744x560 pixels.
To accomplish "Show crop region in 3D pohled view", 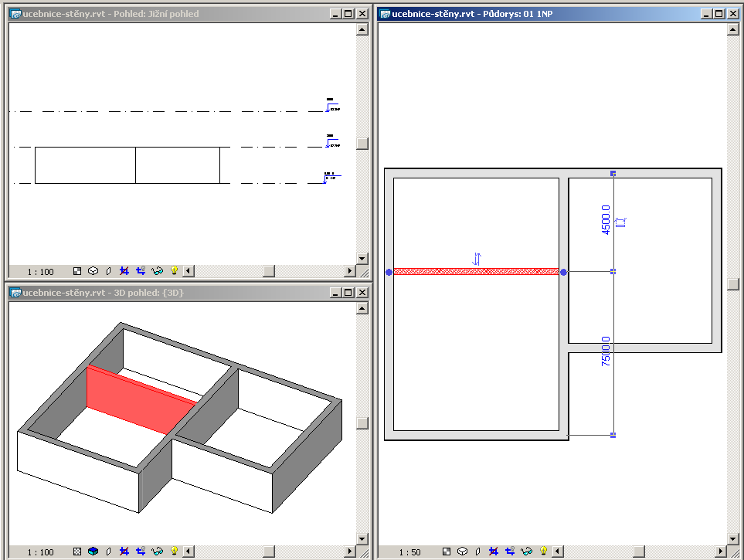I will tap(141, 552).
